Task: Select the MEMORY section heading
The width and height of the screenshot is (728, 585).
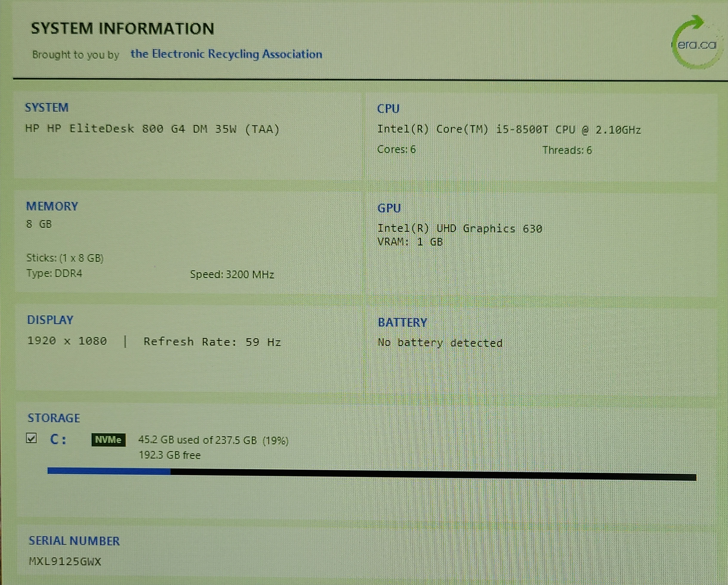Action: 52,206
